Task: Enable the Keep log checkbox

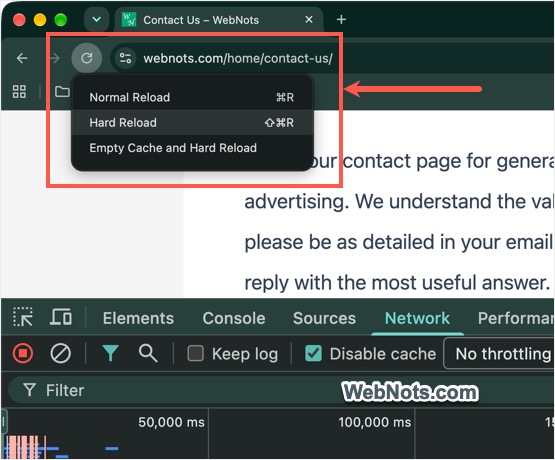Action: point(195,353)
